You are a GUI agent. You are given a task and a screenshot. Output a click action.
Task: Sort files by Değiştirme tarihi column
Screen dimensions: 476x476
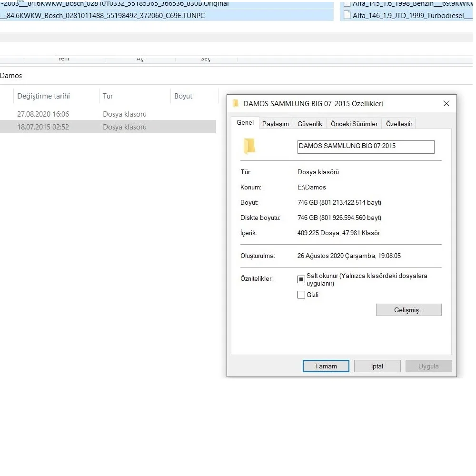click(43, 96)
